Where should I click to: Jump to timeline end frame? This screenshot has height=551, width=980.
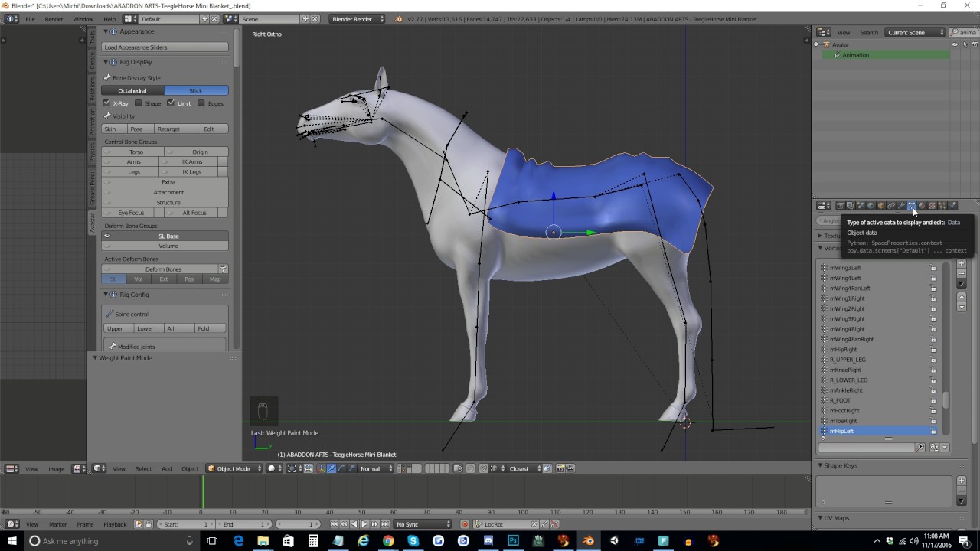point(384,524)
